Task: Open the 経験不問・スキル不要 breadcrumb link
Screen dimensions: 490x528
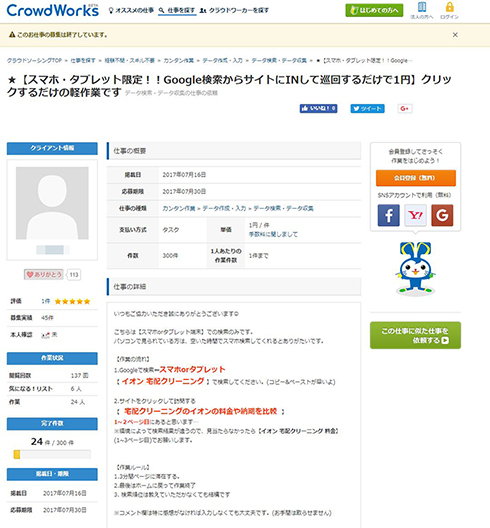Action: click(x=129, y=61)
